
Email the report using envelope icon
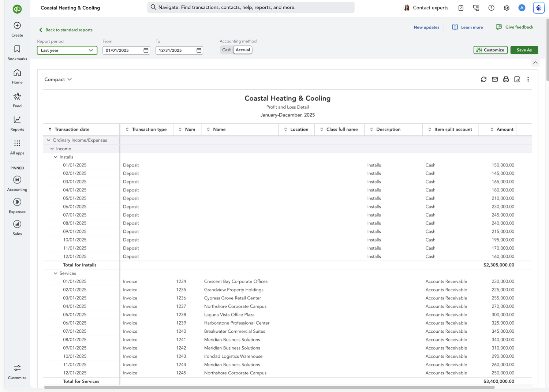495,79
